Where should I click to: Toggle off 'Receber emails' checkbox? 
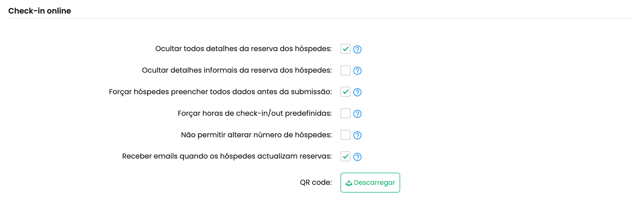[345, 156]
